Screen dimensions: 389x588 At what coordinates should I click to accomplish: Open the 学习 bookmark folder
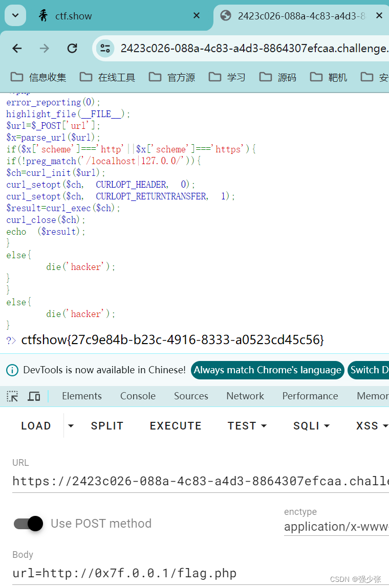pos(227,77)
